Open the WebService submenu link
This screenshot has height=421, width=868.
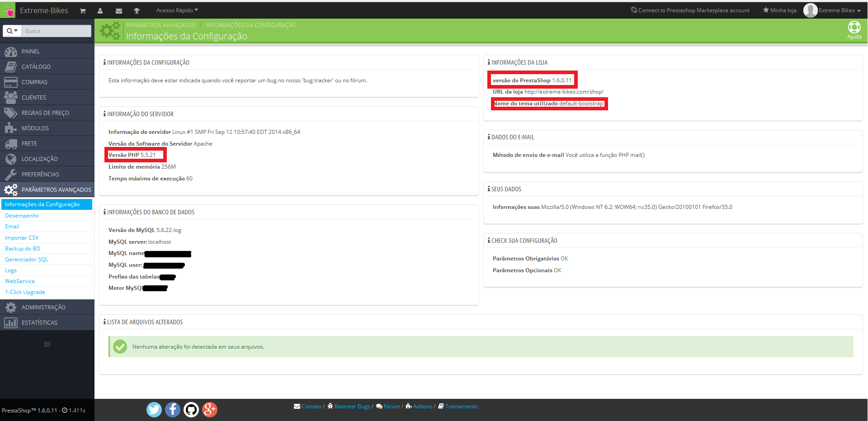coord(20,281)
